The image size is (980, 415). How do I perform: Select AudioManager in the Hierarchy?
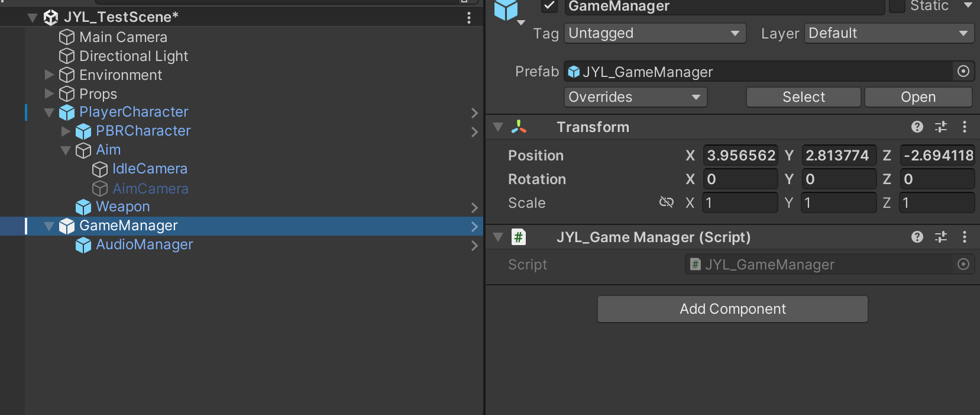pos(144,245)
